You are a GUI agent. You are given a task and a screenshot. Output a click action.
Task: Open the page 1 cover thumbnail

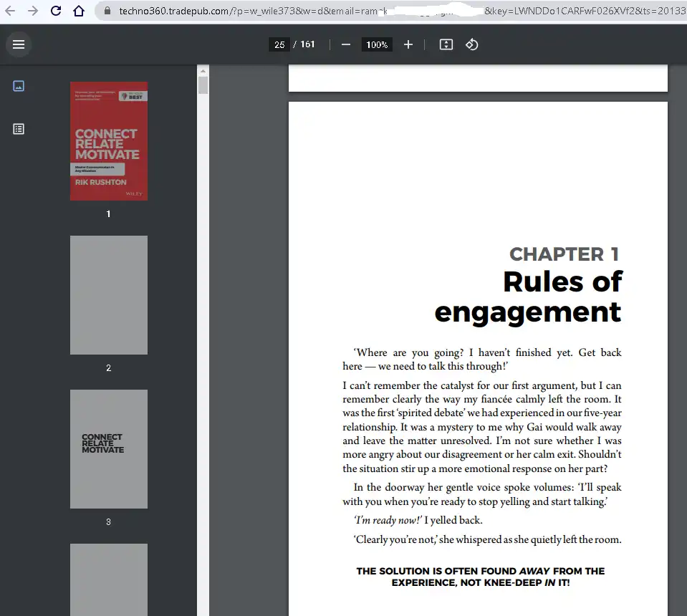[109, 141]
